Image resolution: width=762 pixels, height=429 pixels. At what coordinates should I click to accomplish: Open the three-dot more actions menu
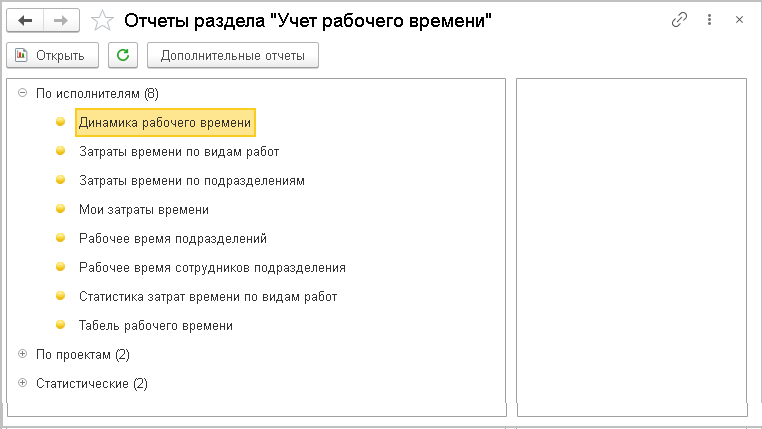point(709,19)
